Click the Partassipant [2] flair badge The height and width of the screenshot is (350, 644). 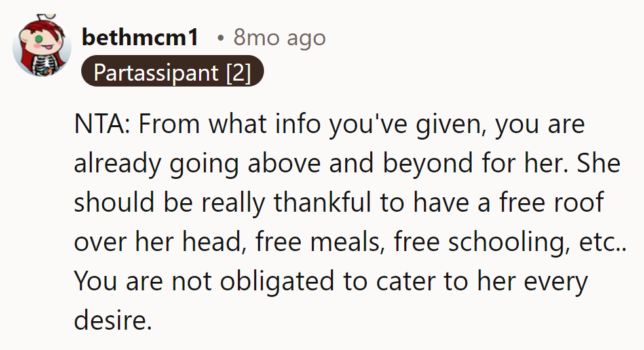(172, 72)
